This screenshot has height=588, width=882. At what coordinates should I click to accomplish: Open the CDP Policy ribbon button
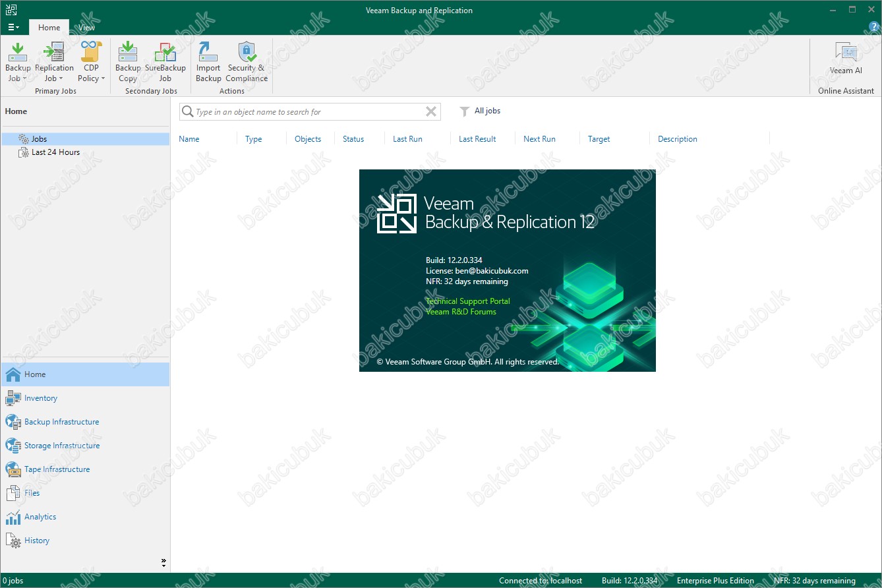coord(91,61)
